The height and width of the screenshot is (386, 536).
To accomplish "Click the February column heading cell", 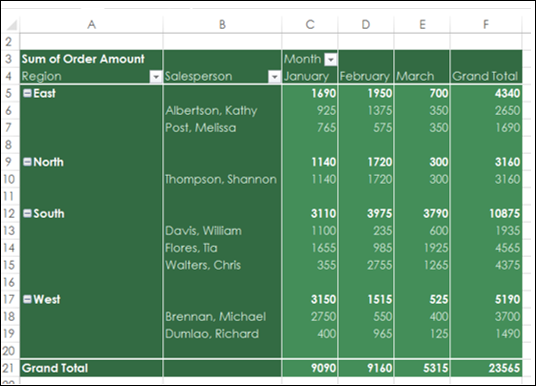I will pos(366,76).
